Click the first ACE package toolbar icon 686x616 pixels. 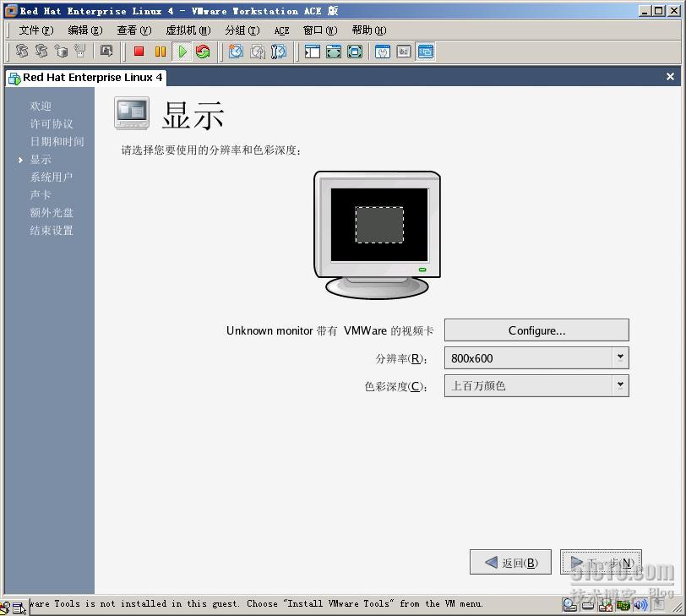coord(21,52)
